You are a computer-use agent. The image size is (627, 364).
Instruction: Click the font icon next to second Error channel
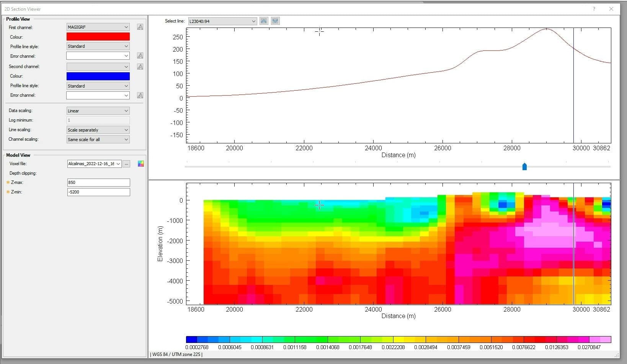pyautogui.click(x=140, y=95)
